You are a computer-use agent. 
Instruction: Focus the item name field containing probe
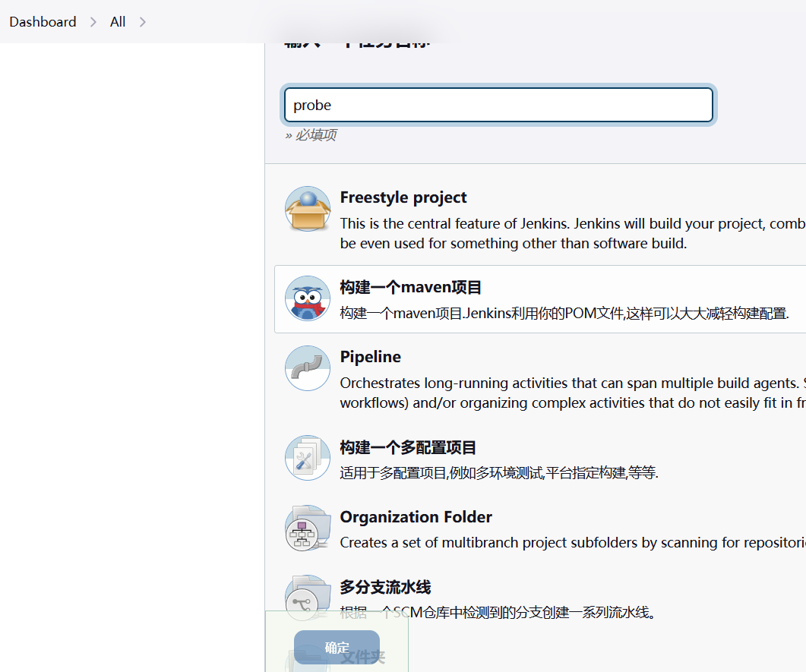pos(498,105)
